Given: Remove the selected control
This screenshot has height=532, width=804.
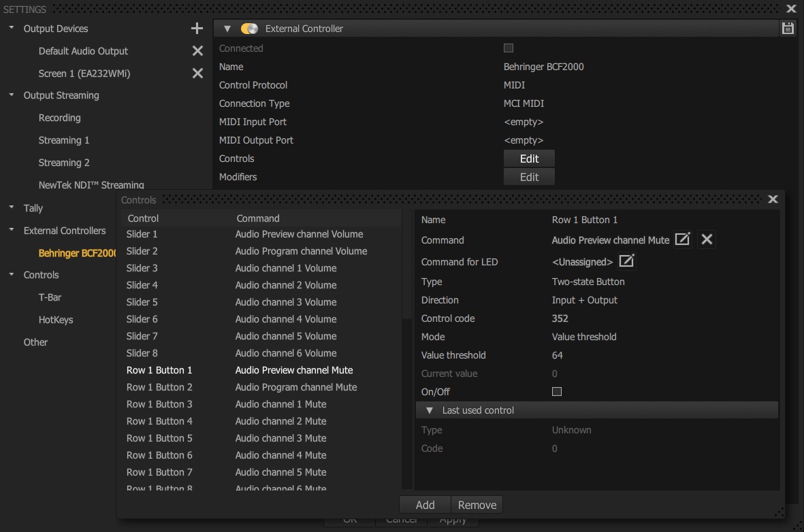Looking at the screenshot, I should 477,505.
